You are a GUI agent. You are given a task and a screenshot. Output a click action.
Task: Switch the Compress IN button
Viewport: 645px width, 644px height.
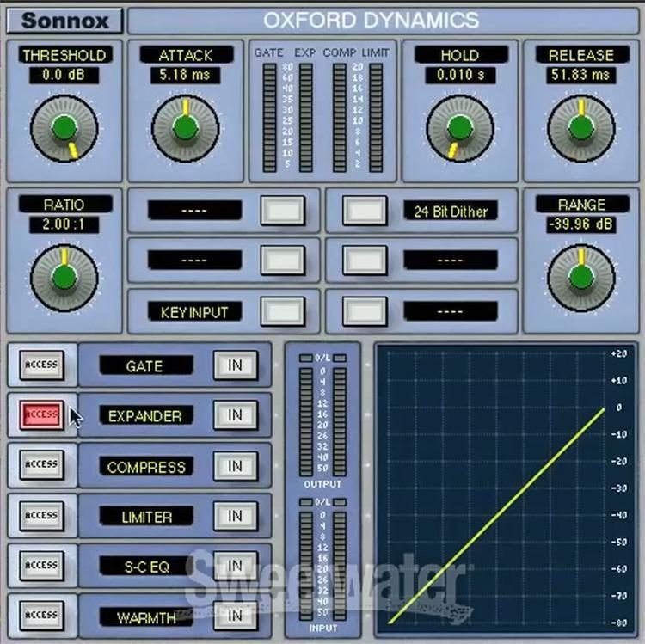(x=236, y=466)
